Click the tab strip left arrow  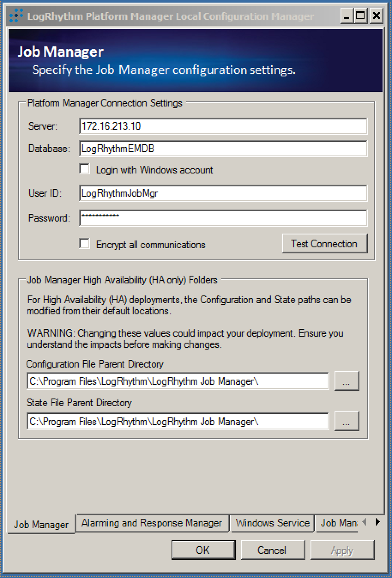pos(364,522)
